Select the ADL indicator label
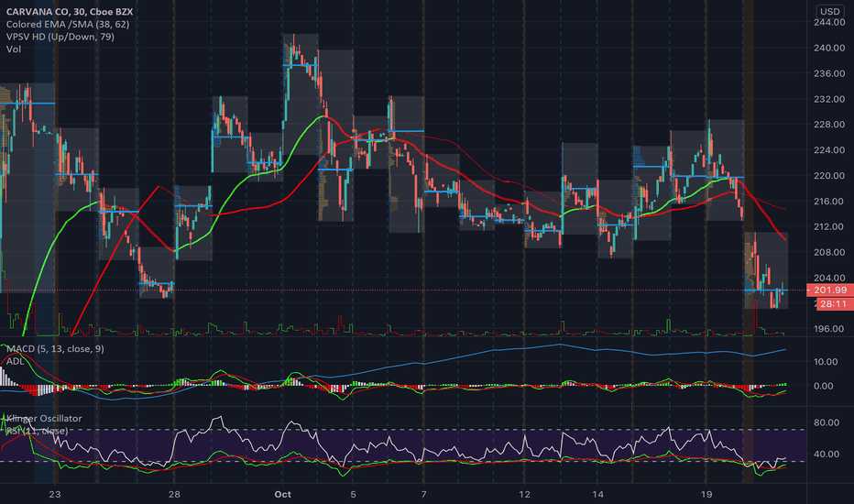This screenshot has height=504, width=854. [16, 361]
